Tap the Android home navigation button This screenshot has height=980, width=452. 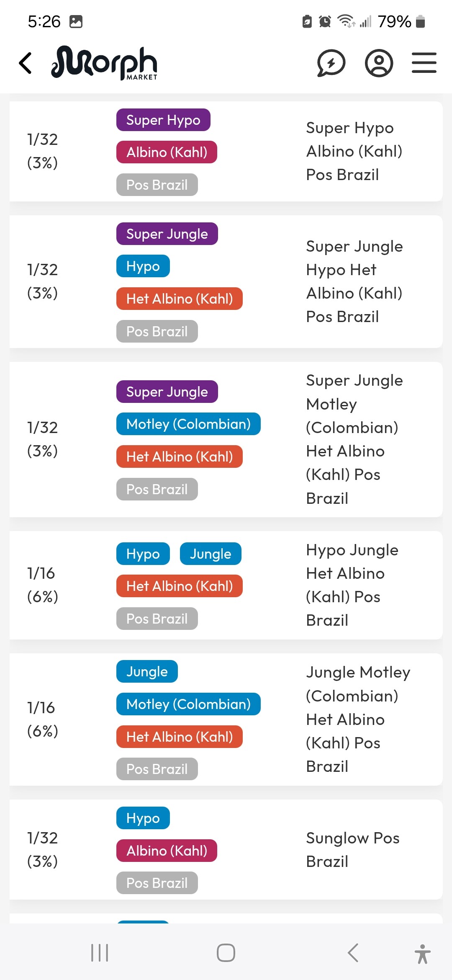[226, 953]
